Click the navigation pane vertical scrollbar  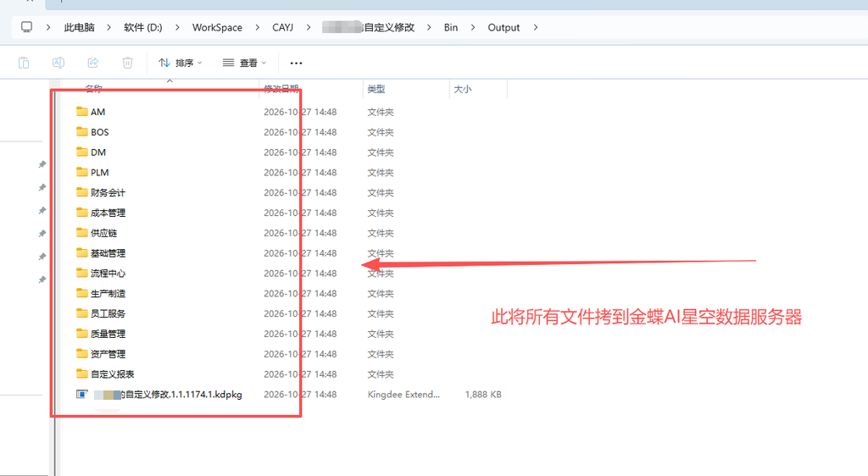click(x=55, y=276)
